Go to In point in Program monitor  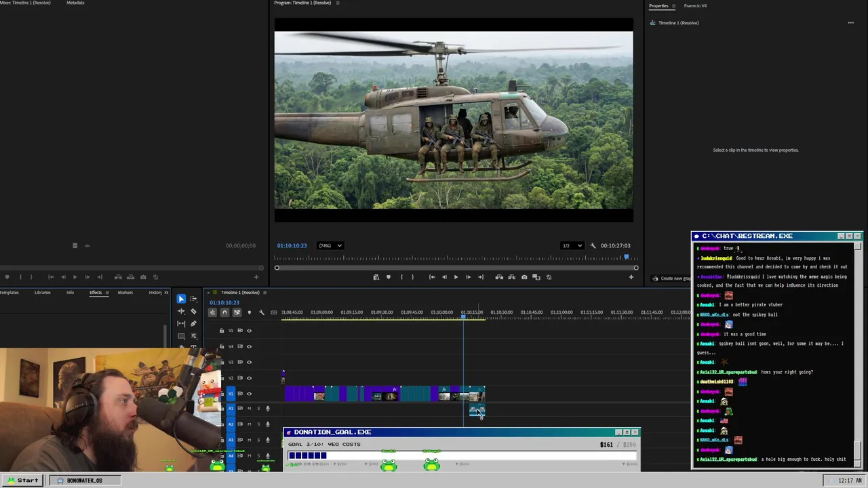coord(432,277)
